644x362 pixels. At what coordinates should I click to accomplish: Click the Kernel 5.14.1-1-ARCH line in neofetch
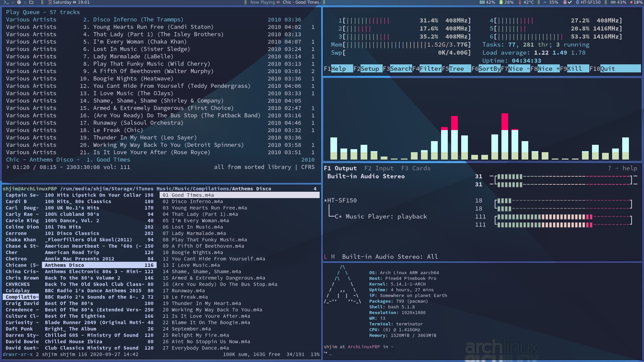coord(397,284)
